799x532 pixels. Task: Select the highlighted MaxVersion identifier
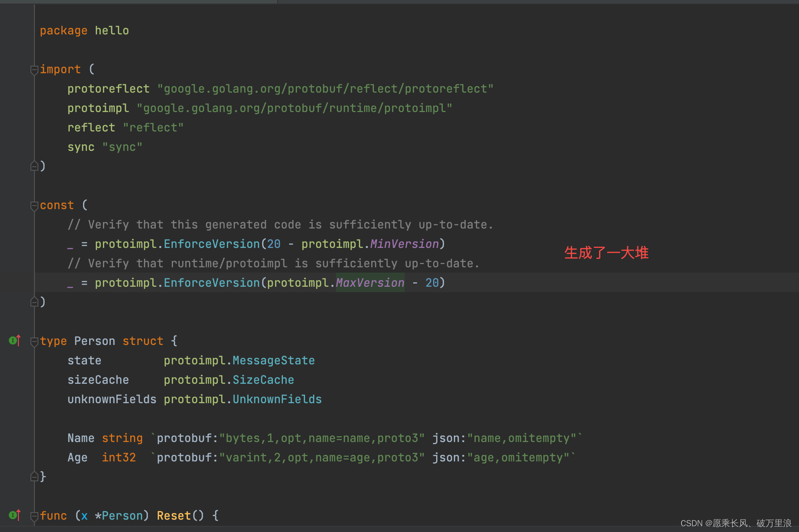tap(370, 282)
